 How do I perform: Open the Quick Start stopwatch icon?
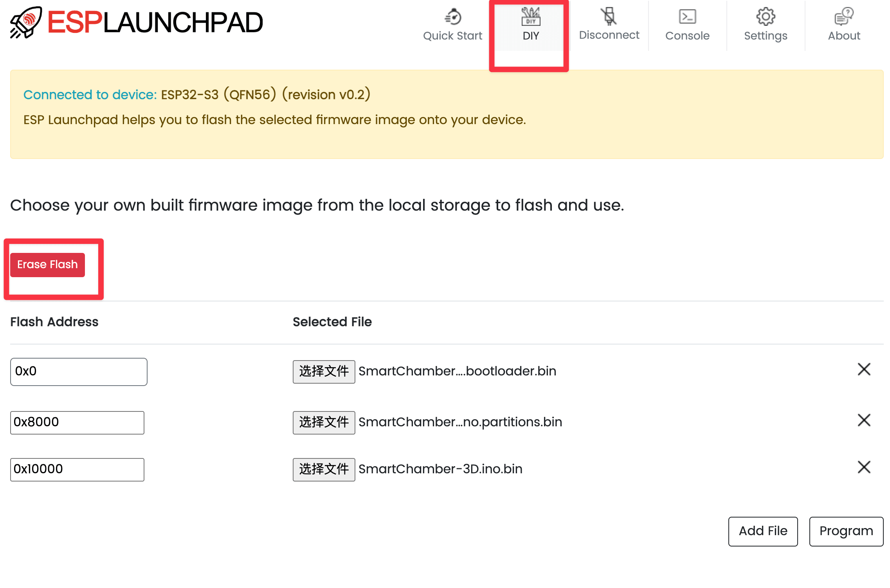coord(453,16)
